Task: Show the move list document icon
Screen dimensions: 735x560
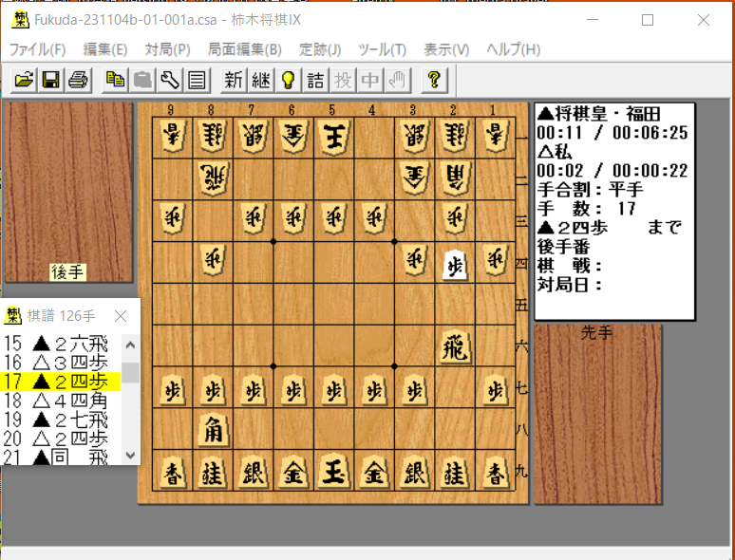Action: (197, 80)
